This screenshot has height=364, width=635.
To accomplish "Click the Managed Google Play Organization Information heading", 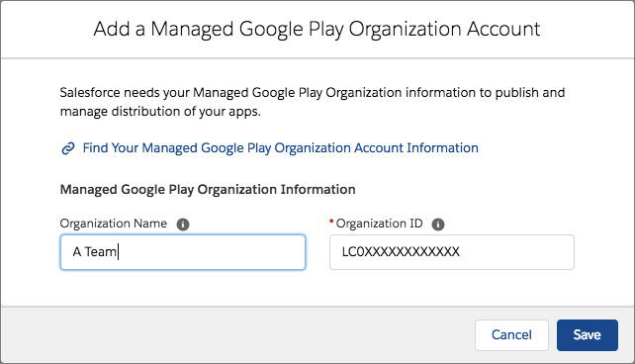I will tap(208, 190).
